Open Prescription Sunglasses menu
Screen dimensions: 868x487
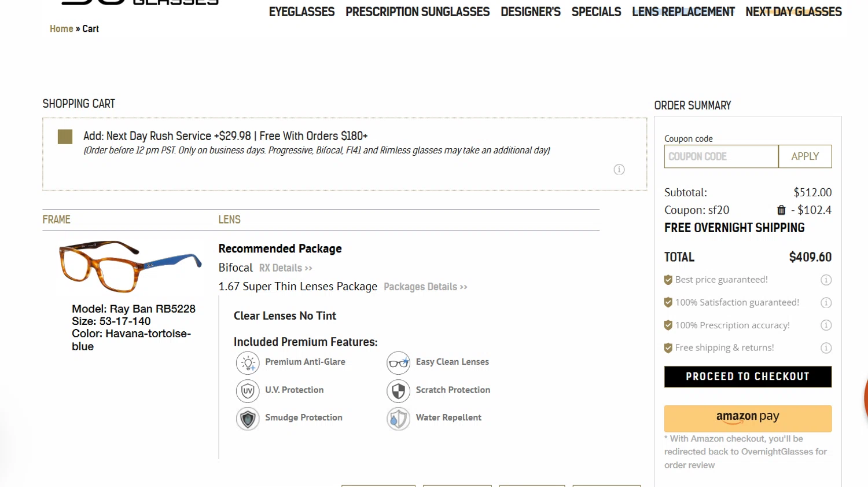pos(417,12)
